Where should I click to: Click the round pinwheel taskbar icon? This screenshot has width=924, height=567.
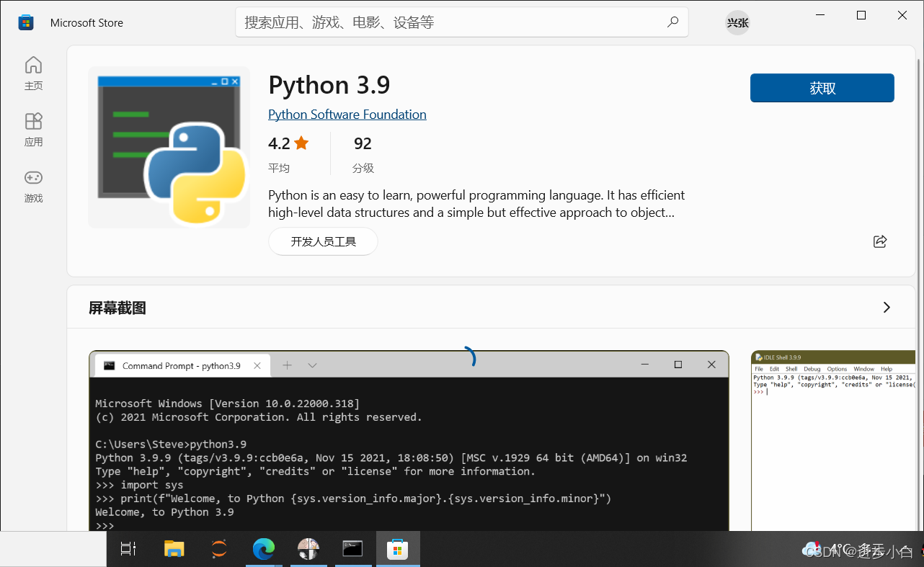point(308,549)
